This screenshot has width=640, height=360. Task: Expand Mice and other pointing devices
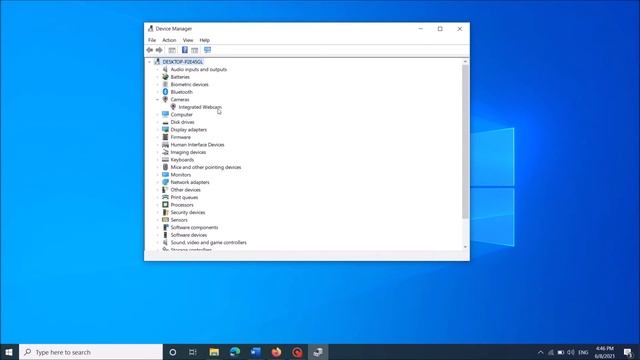pyautogui.click(x=158, y=167)
